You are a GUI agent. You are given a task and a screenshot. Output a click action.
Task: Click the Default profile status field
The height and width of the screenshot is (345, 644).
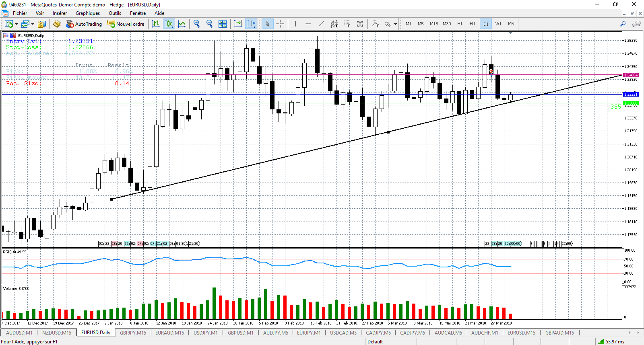point(375,341)
